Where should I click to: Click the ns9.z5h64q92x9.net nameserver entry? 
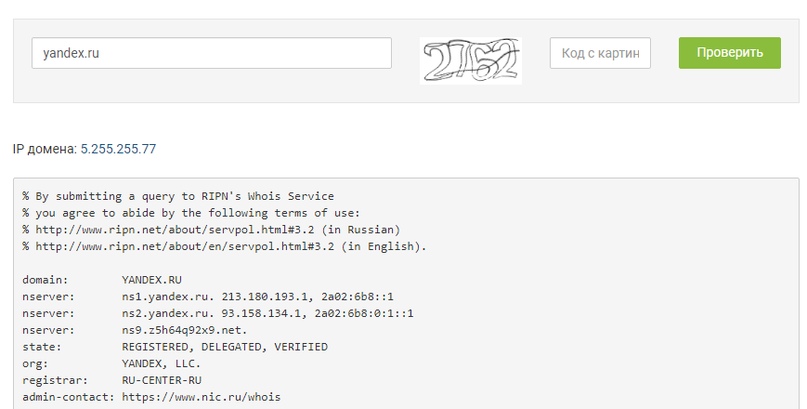[x=184, y=330]
